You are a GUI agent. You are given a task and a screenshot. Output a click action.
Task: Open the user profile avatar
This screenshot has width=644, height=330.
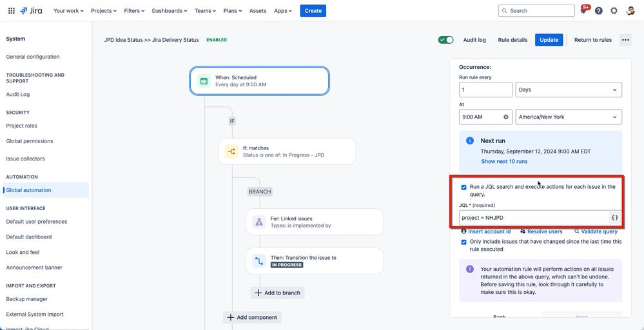click(x=630, y=11)
